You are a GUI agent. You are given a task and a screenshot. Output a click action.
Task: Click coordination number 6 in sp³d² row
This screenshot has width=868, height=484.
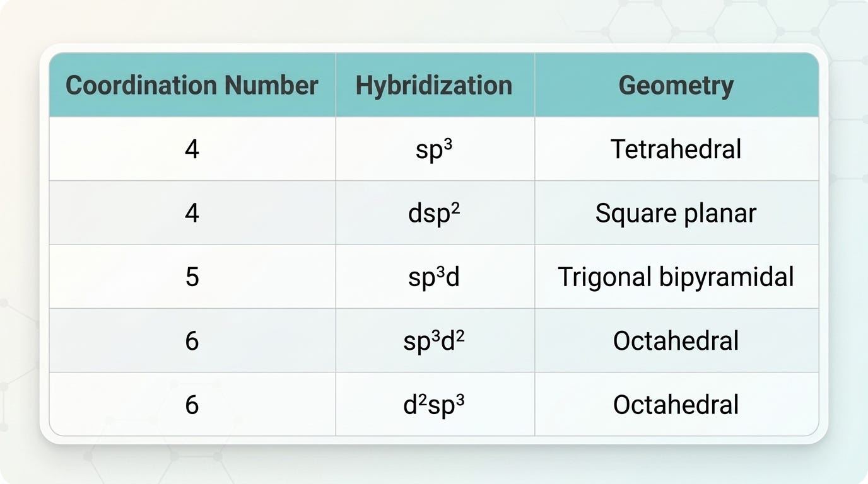(192, 341)
